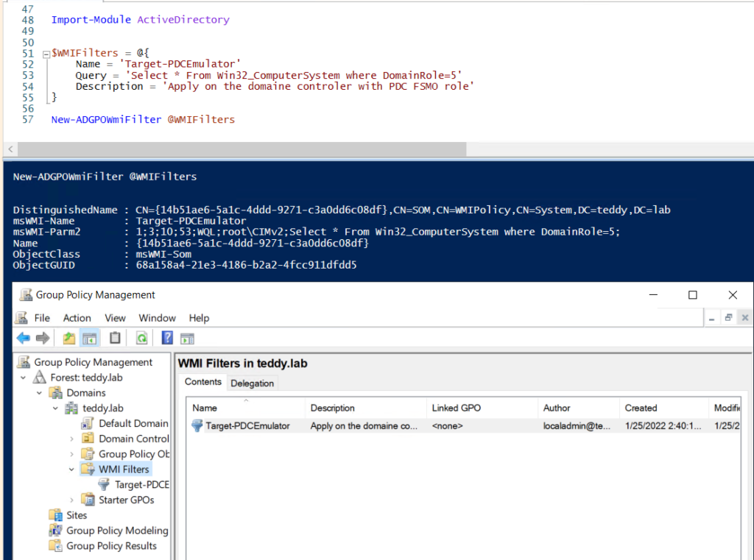Collapse the Domains tree node
This screenshot has width=754, height=560.
(40, 393)
